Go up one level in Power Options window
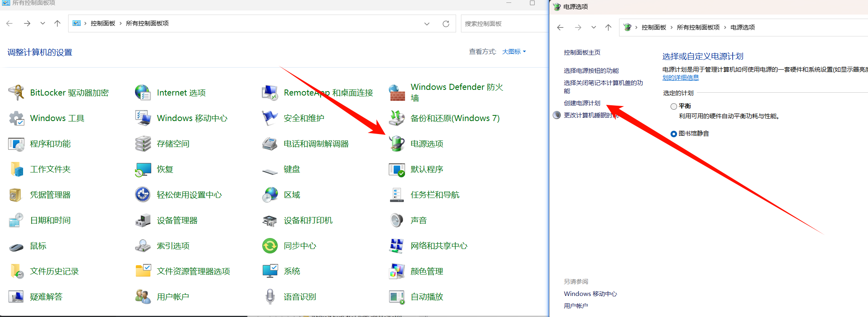The width and height of the screenshot is (868, 317). click(608, 28)
